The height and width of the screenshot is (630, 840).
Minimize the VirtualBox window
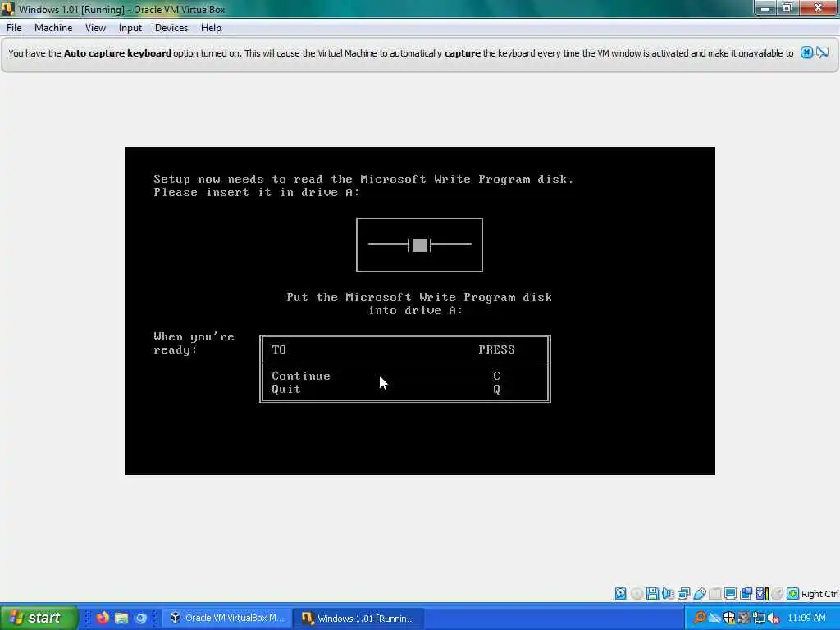[765, 8]
